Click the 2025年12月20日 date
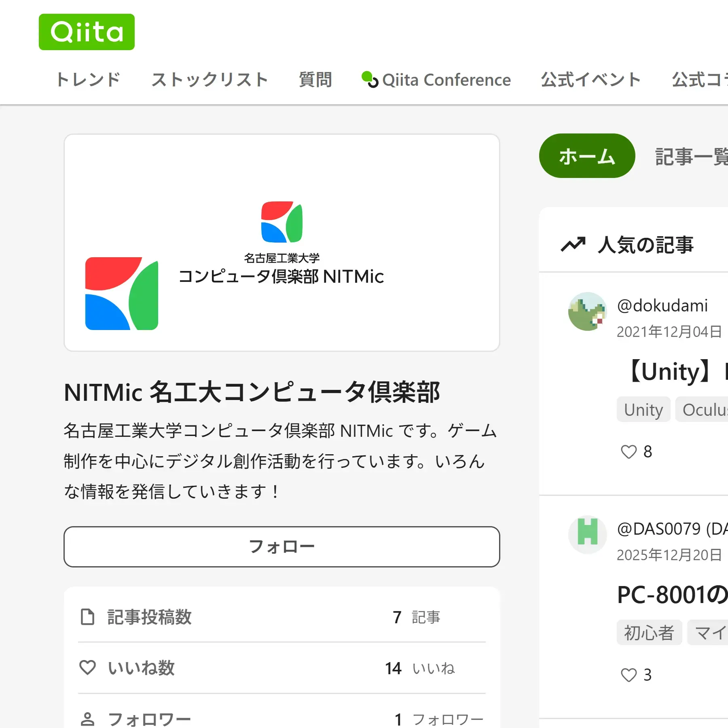 [669, 555]
